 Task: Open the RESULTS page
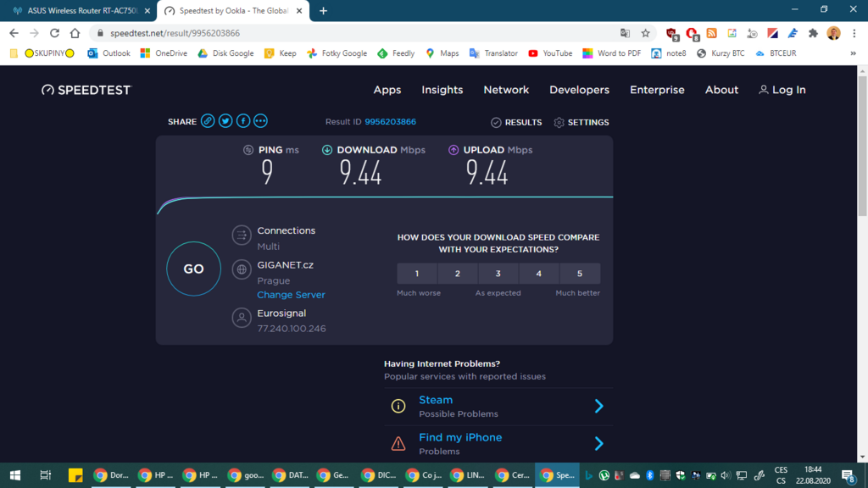(x=516, y=122)
